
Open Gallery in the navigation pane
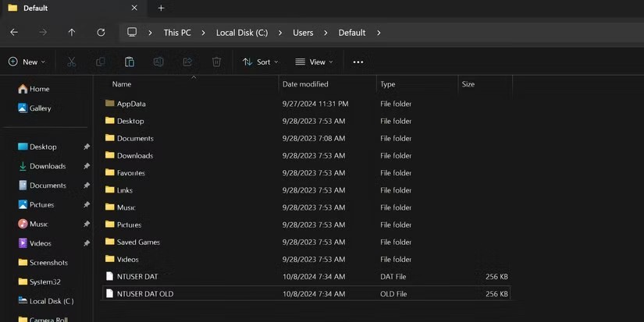(x=40, y=108)
